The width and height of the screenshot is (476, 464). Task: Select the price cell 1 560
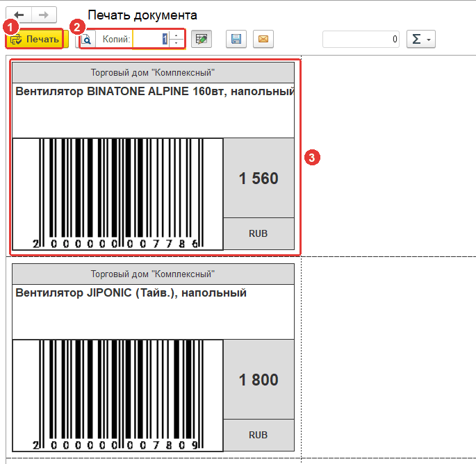tap(258, 178)
